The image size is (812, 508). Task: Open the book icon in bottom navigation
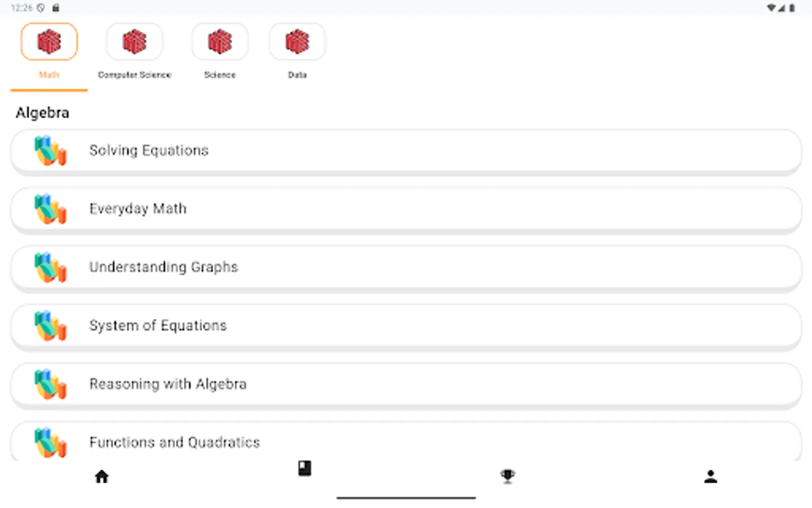click(x=304, y=468)
